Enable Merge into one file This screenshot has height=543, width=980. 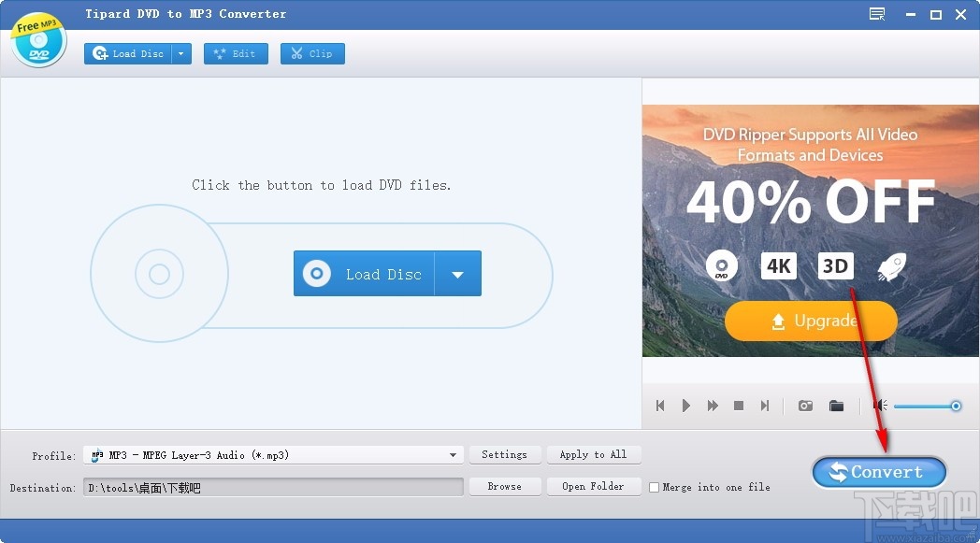coord(654,487)
